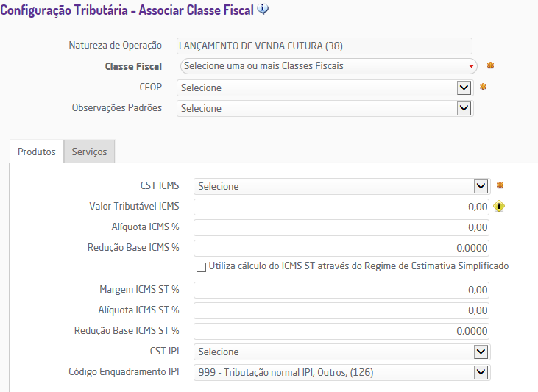The height and width of the screenshot is (392, 538).
Task: Click the info icon beside the page title
Action: 263,10
